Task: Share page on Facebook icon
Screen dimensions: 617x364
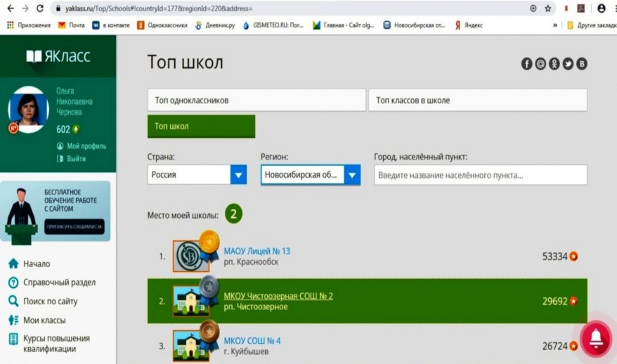Action: [527, 64]
